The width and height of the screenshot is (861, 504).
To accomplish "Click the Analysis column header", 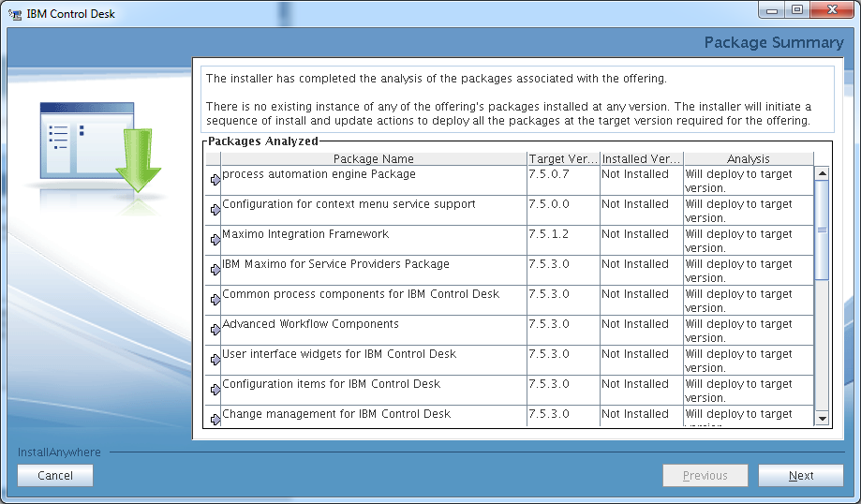I will point(749,158).
